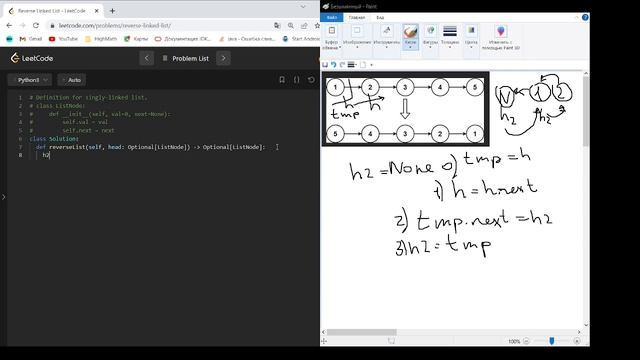Click the tab search chevron in browser title bar
The image size is (640, 360).
[x=303, y=7]
